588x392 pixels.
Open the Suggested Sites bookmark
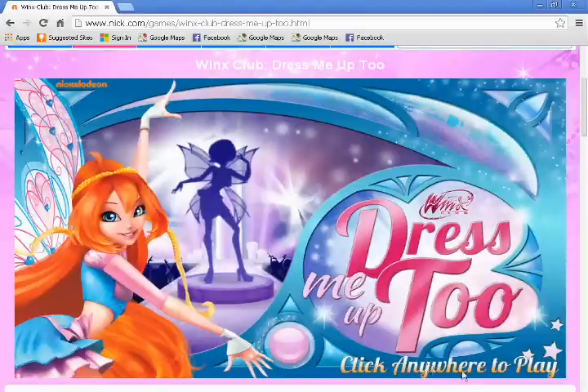pyautogui.click(x=65, y=38)
